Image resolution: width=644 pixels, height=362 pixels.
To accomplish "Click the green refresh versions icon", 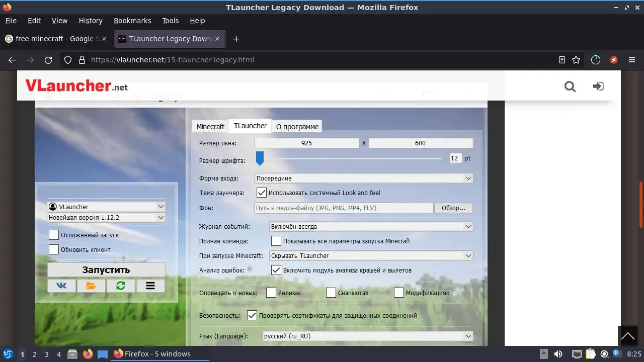I will (x=121, y=286).
